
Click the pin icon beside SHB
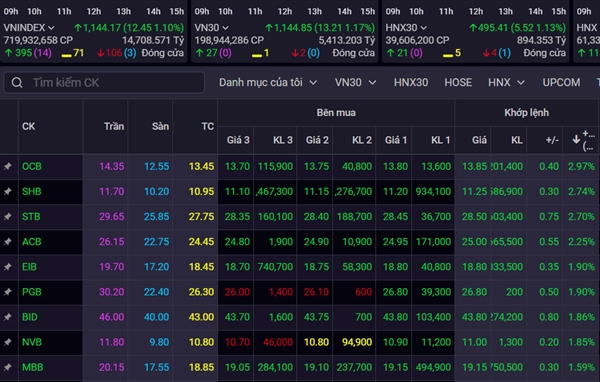[x=8, y=191]
